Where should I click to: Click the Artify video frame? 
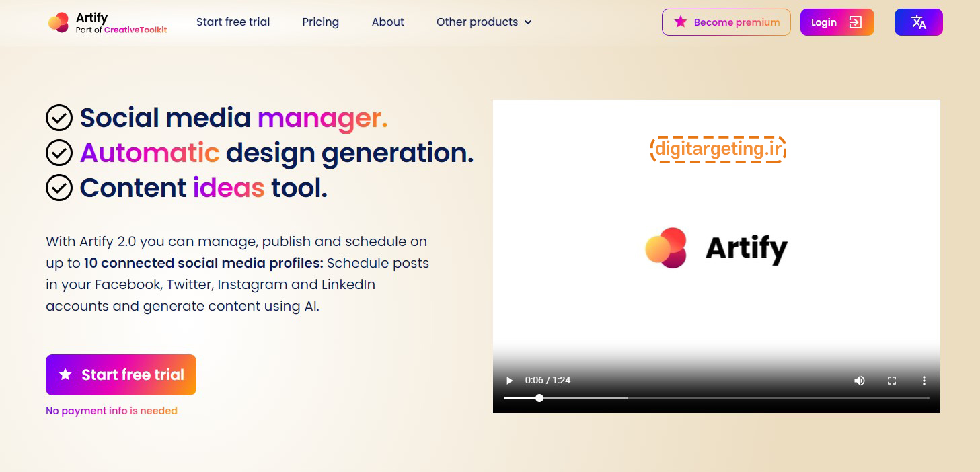[716, 256]
